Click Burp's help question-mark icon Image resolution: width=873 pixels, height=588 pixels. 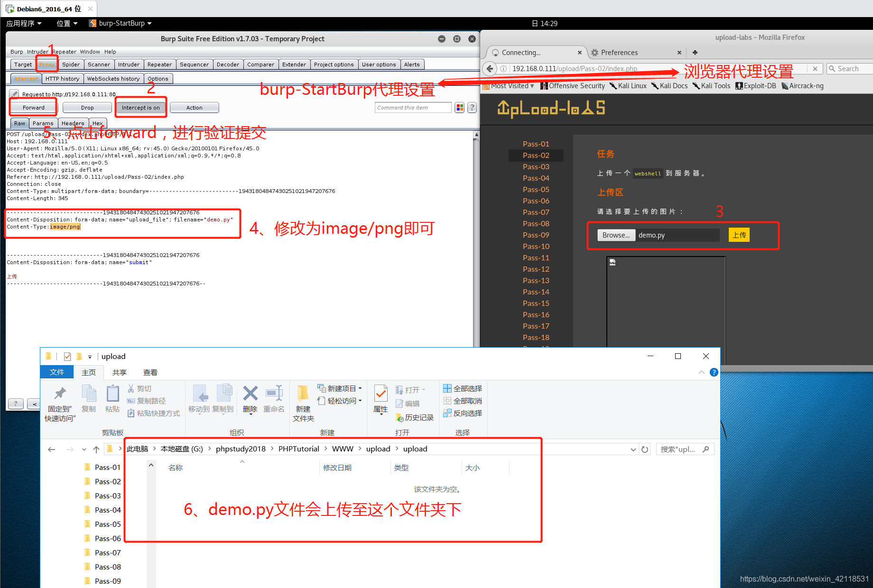472,107
